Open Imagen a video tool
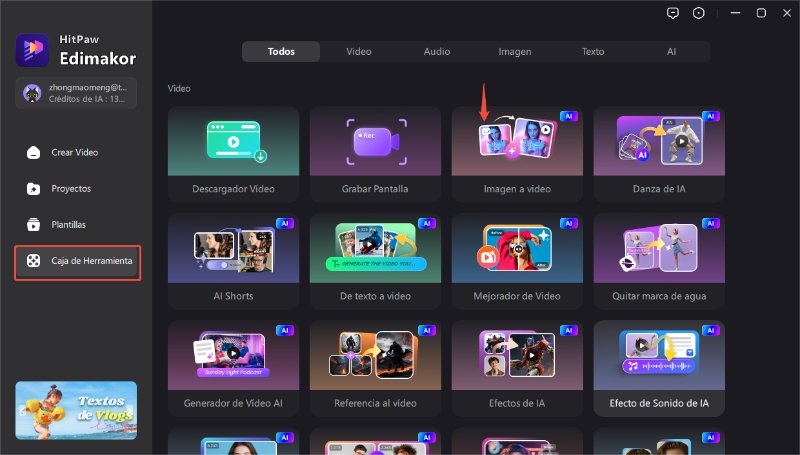 tap(517, 153)
